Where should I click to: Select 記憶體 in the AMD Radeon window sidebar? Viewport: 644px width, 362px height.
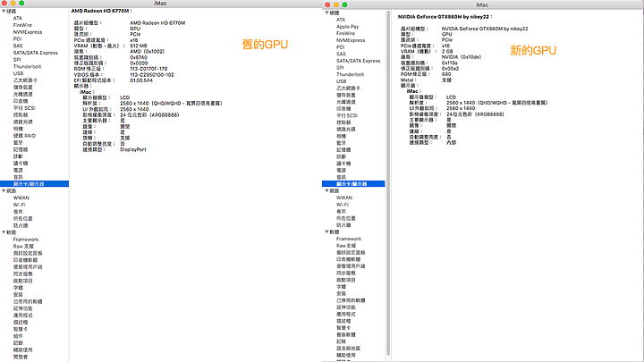click(x=20, y=149)
